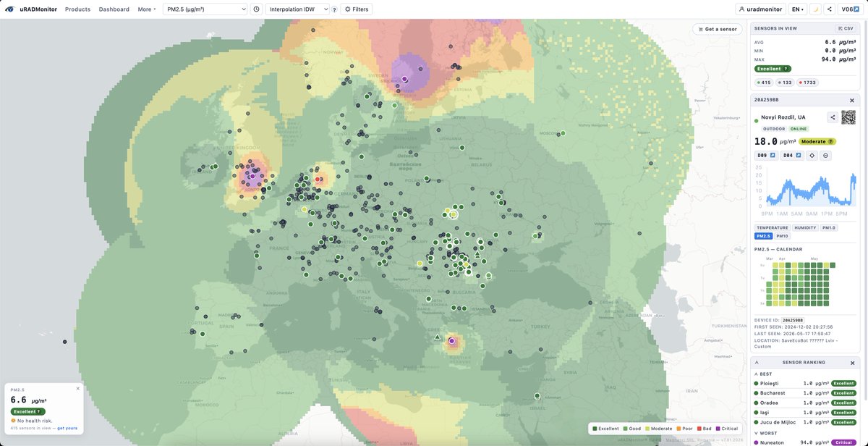Select Iași in sensor ranking
The width and height of the screenshot is (868, 446).
[x=804, y=412]
